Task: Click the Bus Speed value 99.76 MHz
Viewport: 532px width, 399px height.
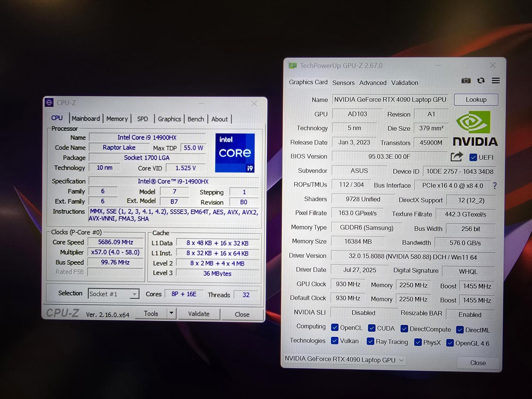Action: coord(116,262)
